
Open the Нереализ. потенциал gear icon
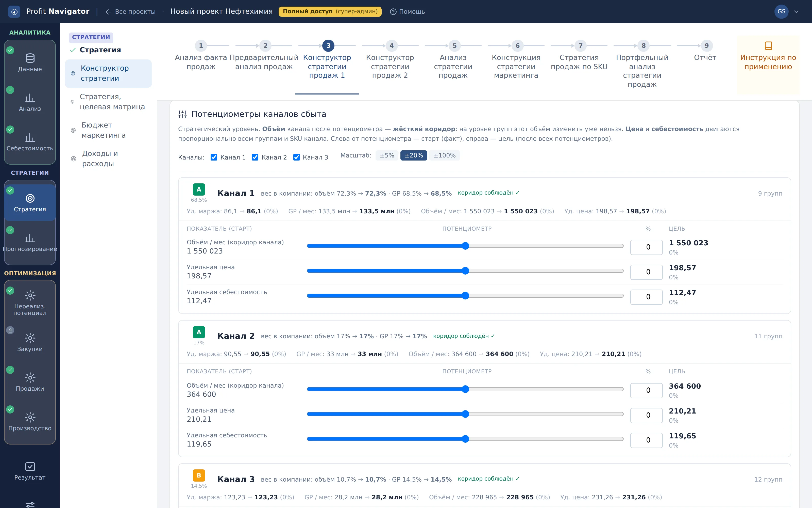point(30,295)
